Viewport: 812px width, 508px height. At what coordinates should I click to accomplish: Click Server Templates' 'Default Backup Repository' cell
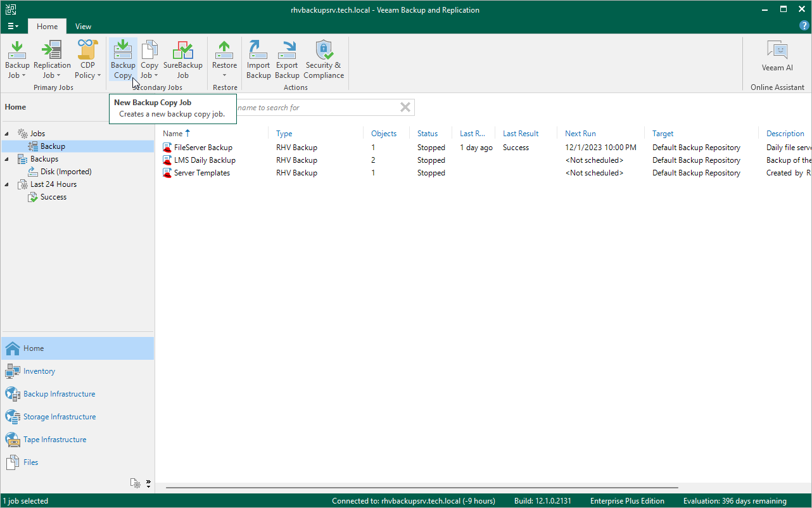pos(696,173)
